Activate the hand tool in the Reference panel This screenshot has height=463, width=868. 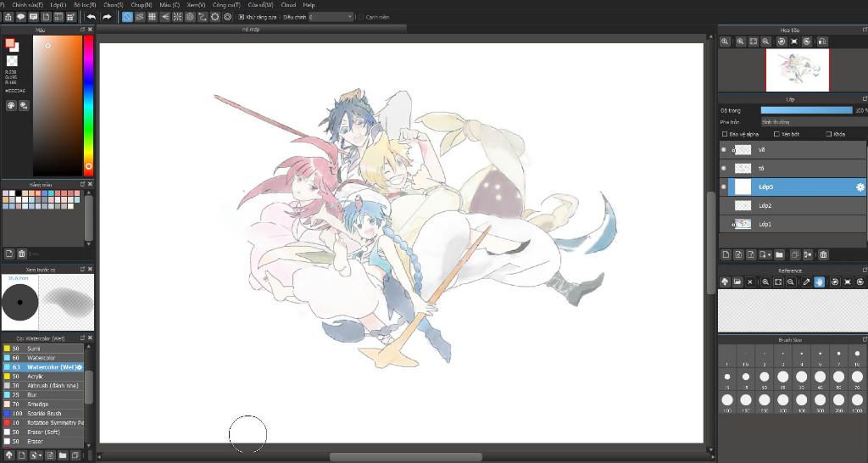tap(820, 282)
